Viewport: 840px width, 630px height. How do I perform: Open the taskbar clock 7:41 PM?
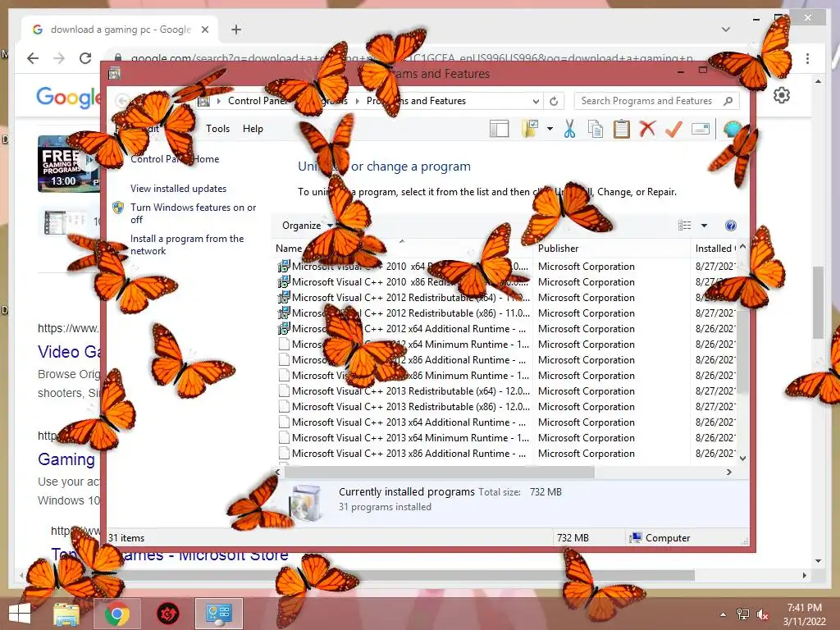[804, 614]
